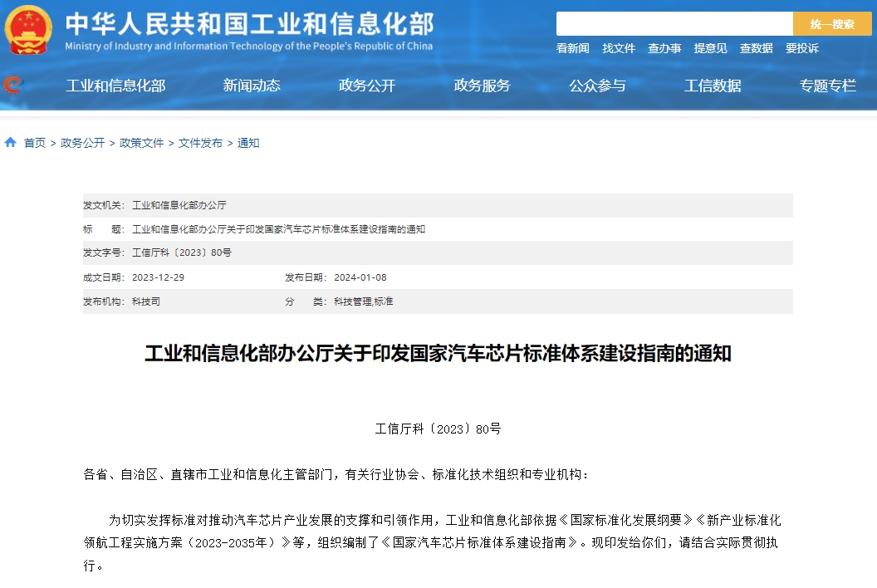Open the 政务公开 navigation menu
The height and width of the screenshot is (588, 877).
pyautogui.click(x=365, y=86)
